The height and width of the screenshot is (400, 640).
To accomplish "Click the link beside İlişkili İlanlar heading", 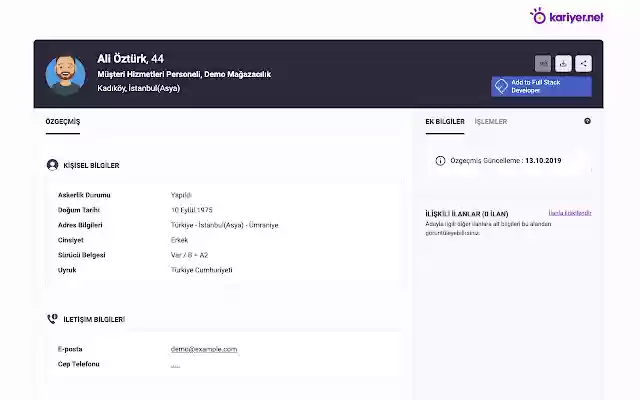I will click(570, 213).
